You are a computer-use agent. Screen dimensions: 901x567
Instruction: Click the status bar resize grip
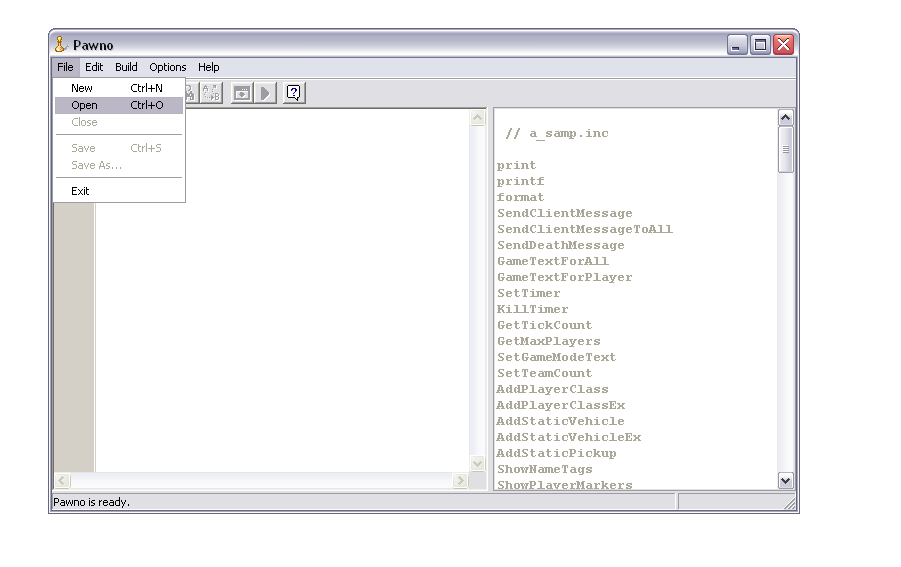pyautogui.click(x=790, y=504)
